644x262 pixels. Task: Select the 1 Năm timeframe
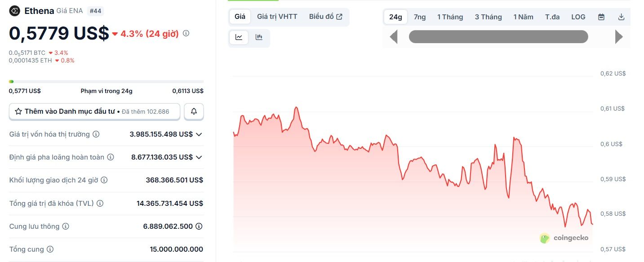pos(524,17)
